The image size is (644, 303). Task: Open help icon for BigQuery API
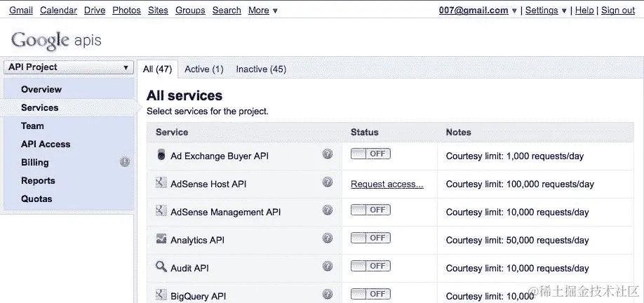coord(328,294)
